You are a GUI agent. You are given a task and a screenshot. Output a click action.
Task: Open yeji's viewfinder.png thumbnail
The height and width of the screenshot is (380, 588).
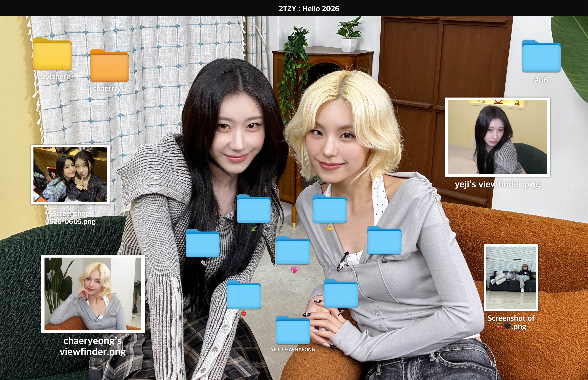(497, 137)
